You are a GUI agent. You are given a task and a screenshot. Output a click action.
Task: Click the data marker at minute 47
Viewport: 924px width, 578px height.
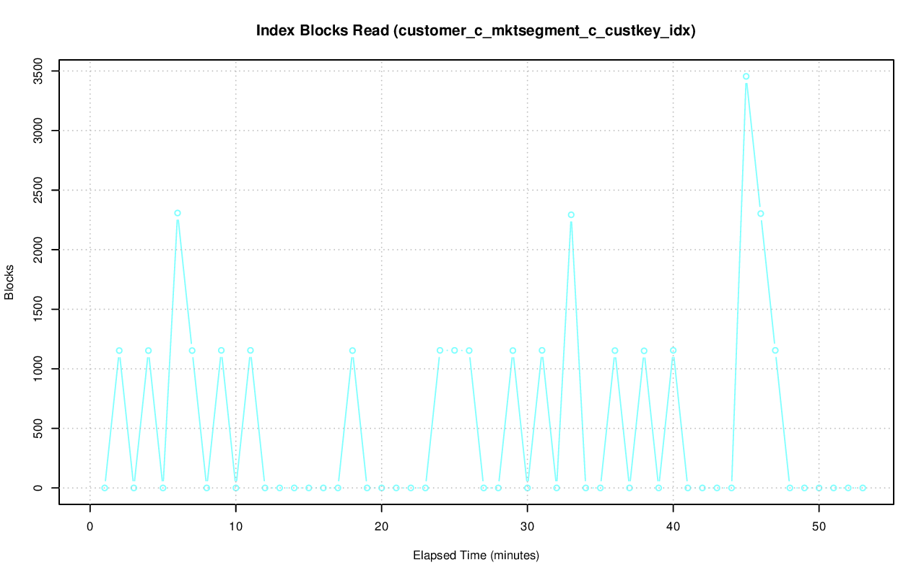point(775,351)
